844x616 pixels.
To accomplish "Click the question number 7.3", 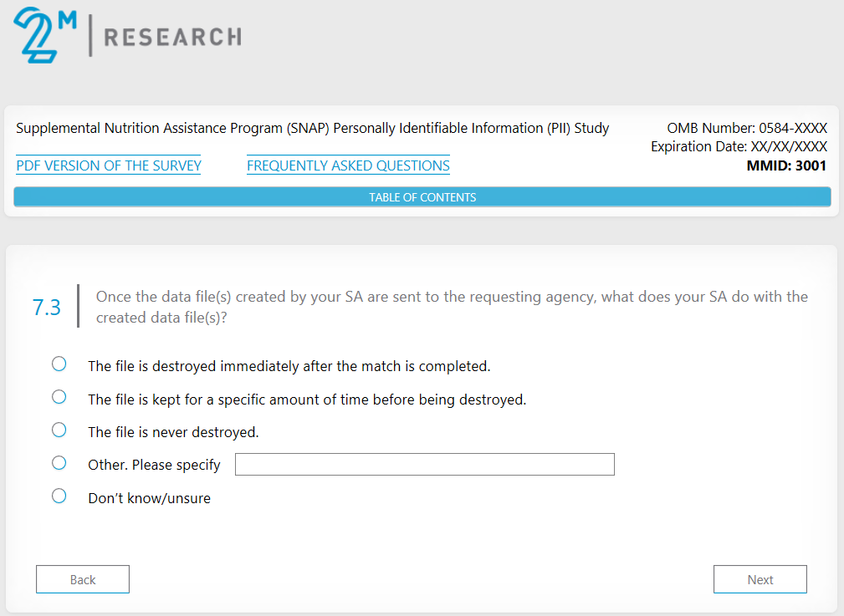I will [x=47, y=308].
